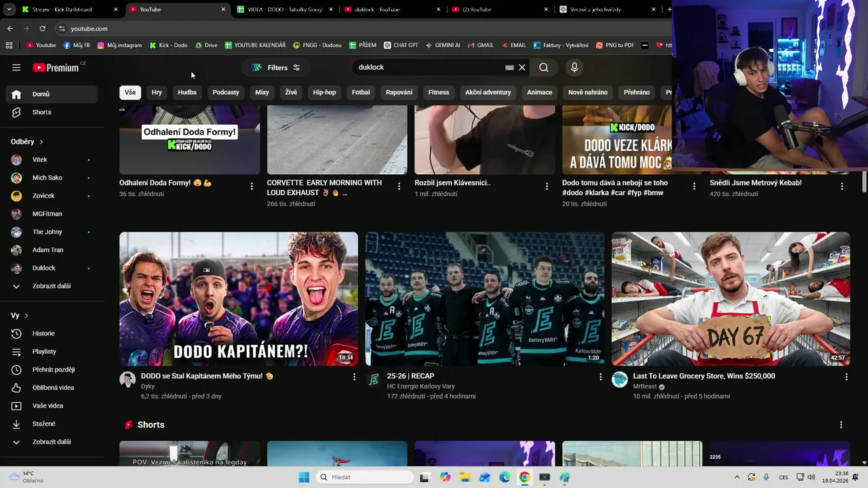Clear the duklock search text
Image resolution: width=868 pixels, height=488 pixels.
point(522,67)
